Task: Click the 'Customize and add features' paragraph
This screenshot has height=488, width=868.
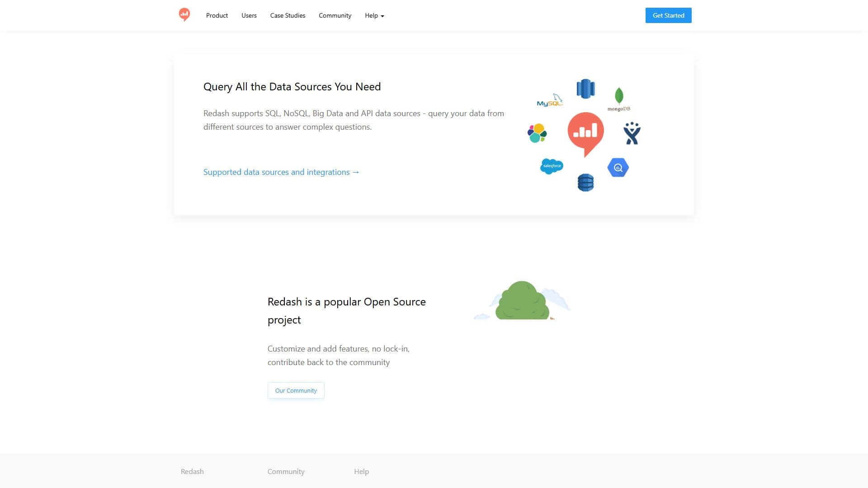Action: (x=339, y=356)
